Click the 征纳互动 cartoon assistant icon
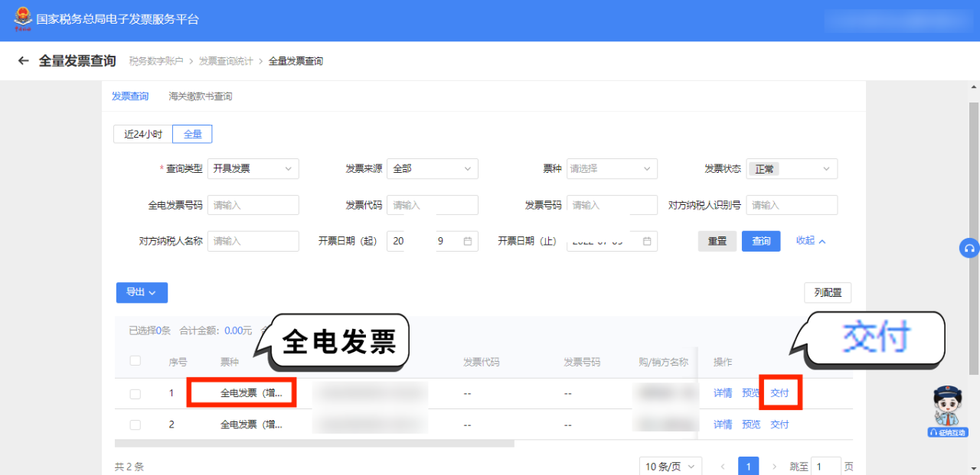 point(947,412)
